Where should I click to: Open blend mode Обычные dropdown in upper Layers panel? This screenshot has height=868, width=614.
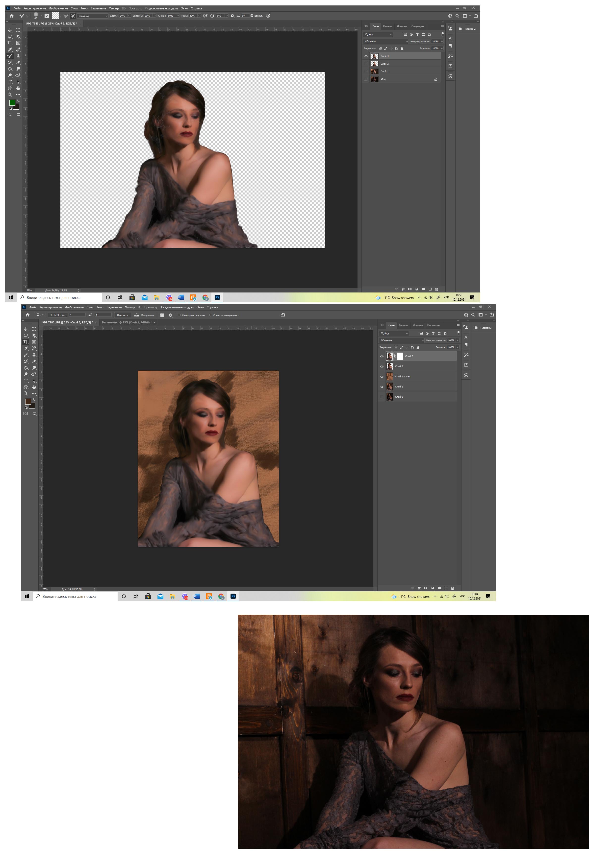point(386,42)
